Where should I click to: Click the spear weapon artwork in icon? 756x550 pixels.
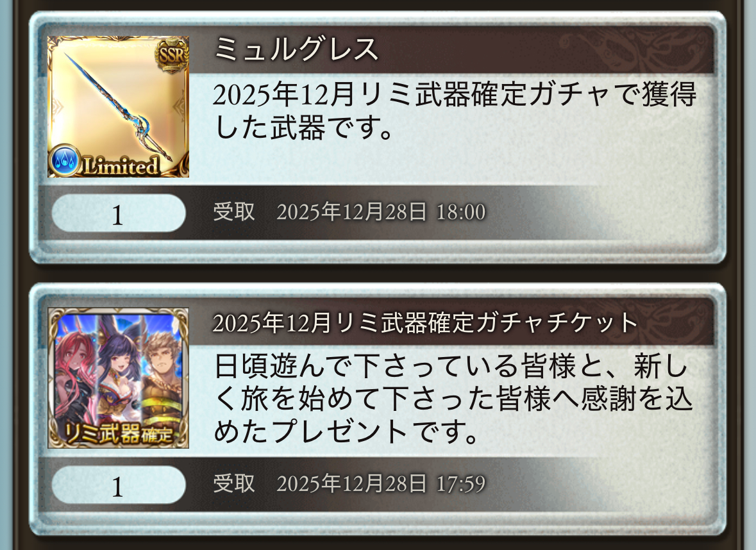click(119, 107)
